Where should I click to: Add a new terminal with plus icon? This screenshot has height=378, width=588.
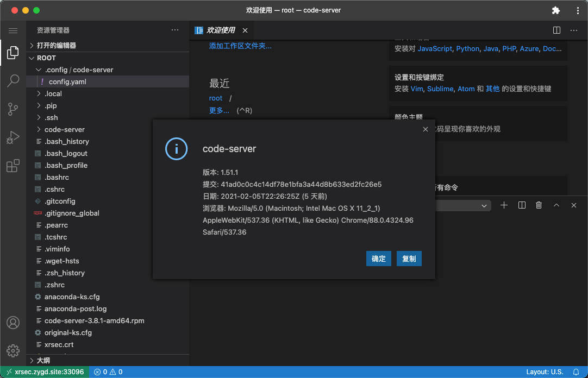point(504,205)
